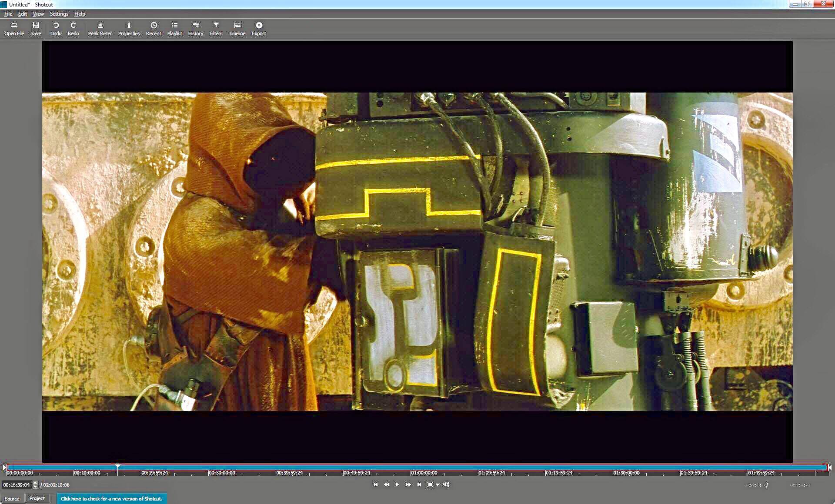The width and height of the screenshot is (835, 504).
Task: Save the project with the Save icon
Action: 36,29
